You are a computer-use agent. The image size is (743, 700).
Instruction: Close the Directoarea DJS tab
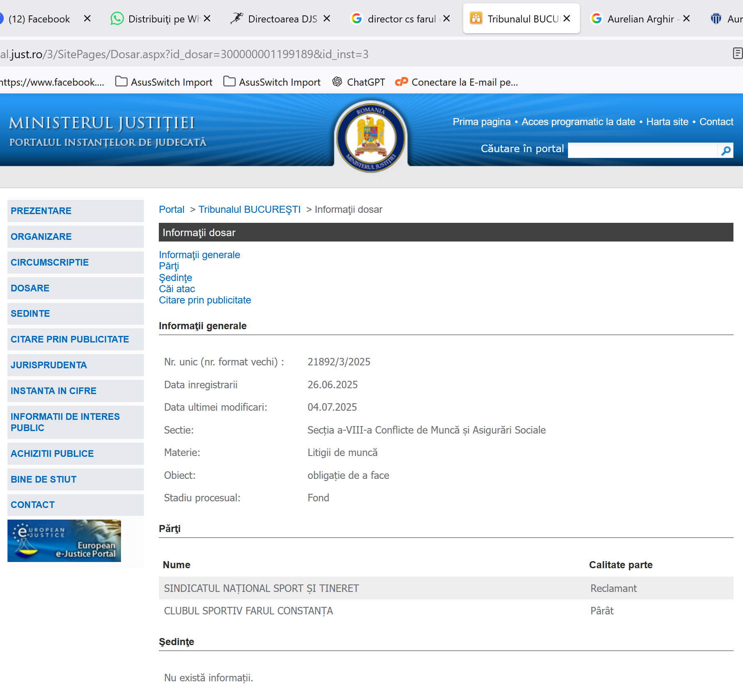(x=327, y=19)
